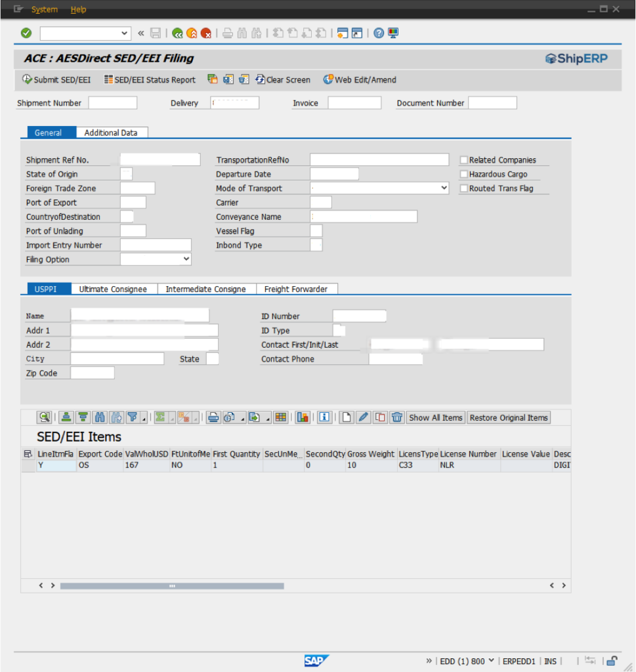Viewport: 636px width, 672px height.
Task: Click the Find binoculars icon in the items toolbar
Action: pyautogui.click(x=100, y=417)
